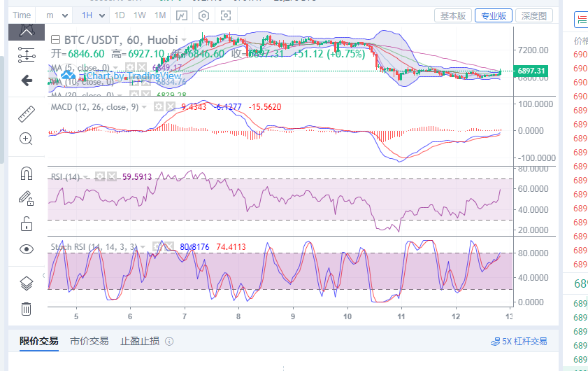Screen dimensions: 588x371
Task: Select the Time chart view
Action: click(x=22, y=15)
